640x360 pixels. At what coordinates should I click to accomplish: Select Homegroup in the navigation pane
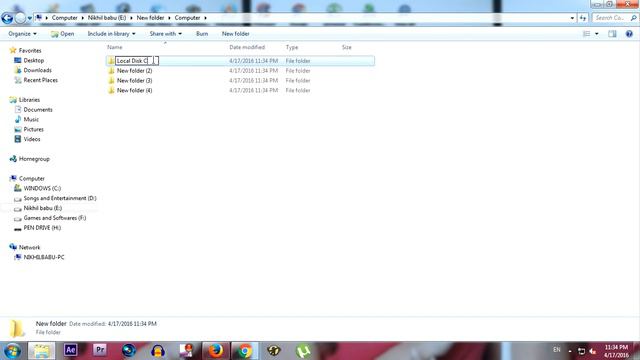[x=34, y=159]
